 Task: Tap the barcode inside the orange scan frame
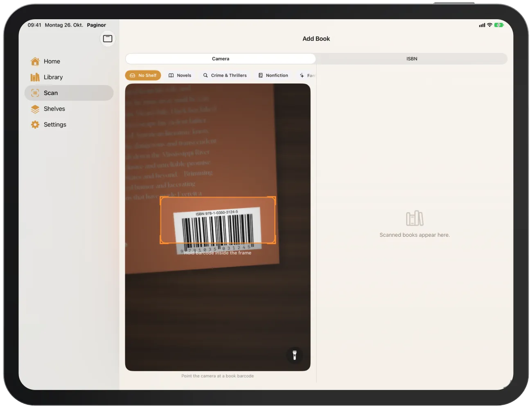click(x=217, y=230)
